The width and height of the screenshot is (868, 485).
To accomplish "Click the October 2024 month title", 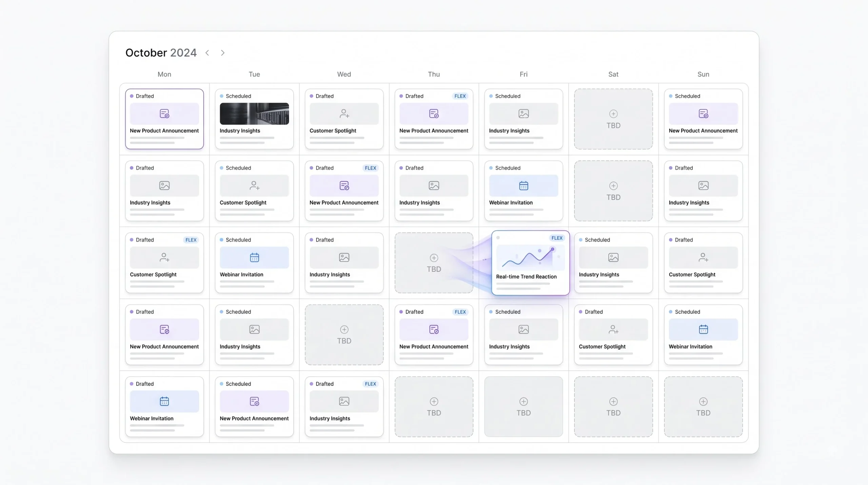I will [x=161, y=53].
